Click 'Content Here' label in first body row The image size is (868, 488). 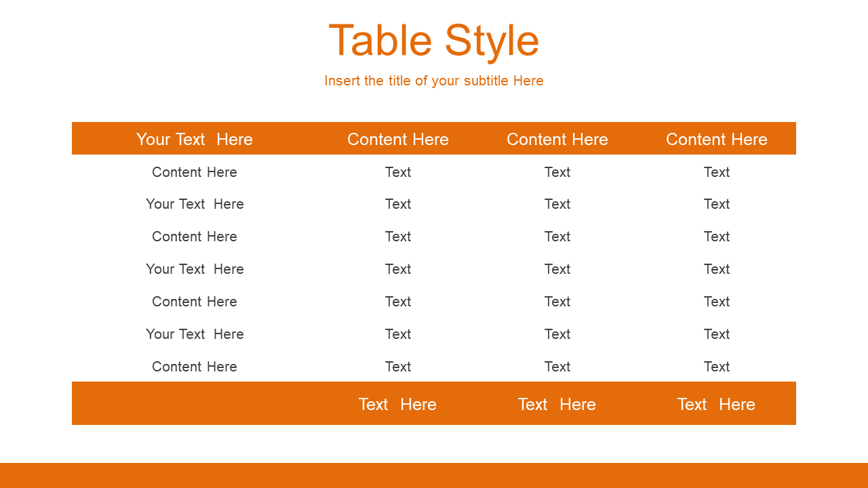pyautogui.click(x=195, y=172)
